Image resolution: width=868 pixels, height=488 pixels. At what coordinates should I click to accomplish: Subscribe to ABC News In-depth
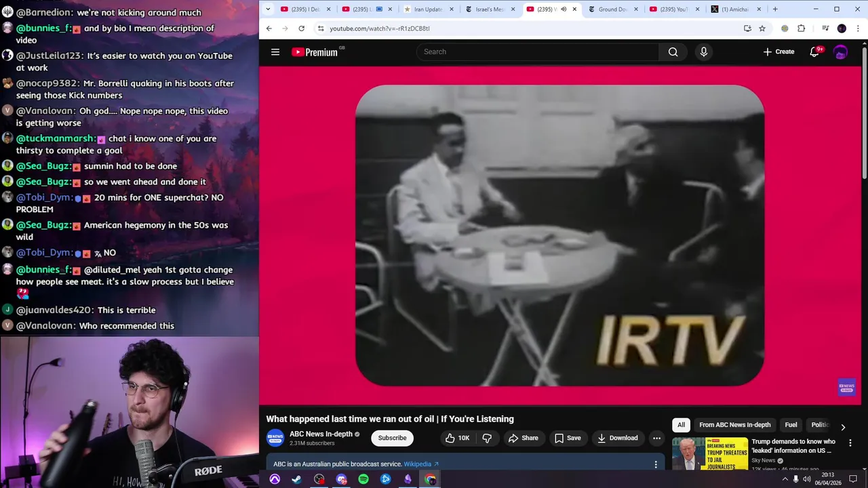[392, 438]
